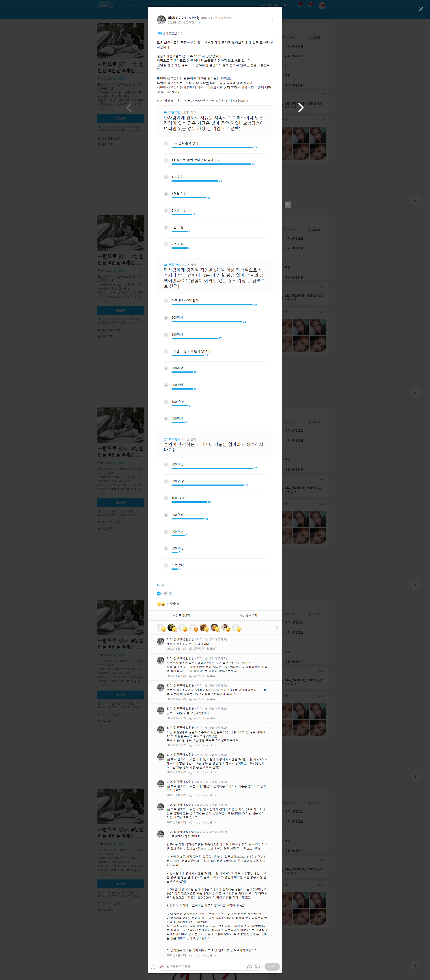Click the 표정짓기 reaction button under the post
Image resolution: width=430 pixels, height=980 pixels.
(181, 615)
